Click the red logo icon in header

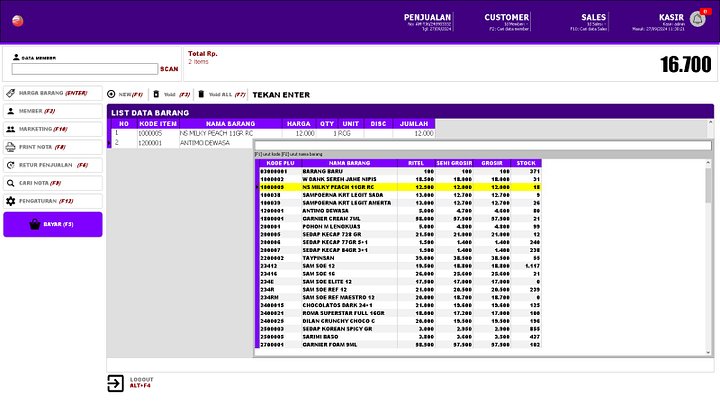(x=18, y=21)
